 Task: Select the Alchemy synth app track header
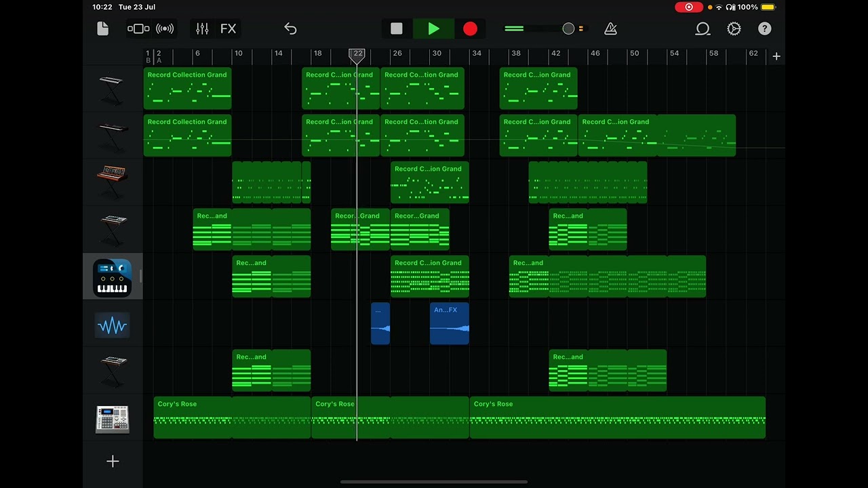[x=113, y=277]
